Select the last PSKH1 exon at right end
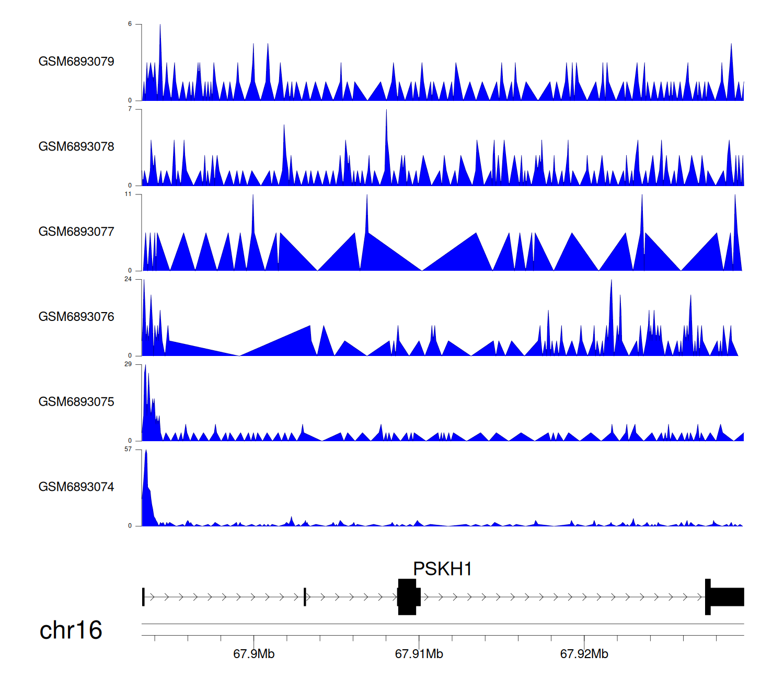The image size is (784, 690). point(727,596)
